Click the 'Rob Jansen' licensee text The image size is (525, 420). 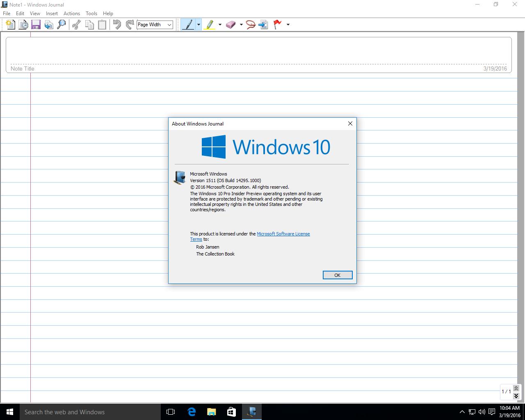pos(208,247)
